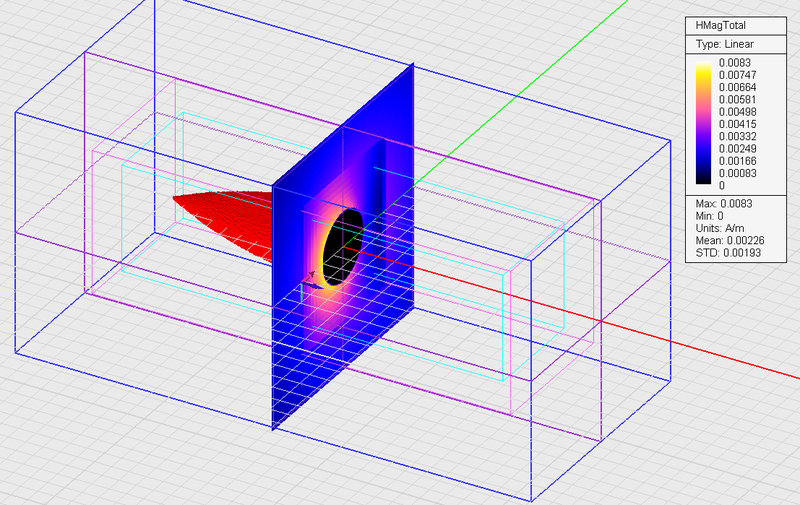Click the 'Type: Linear' legend label
Viewport: 800px width, 505px height.
724,44
